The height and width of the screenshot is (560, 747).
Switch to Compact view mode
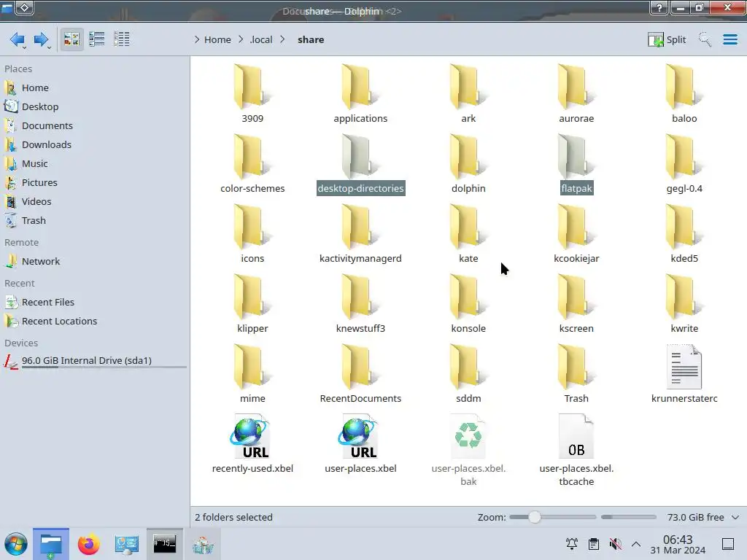[x=97, y=39]
